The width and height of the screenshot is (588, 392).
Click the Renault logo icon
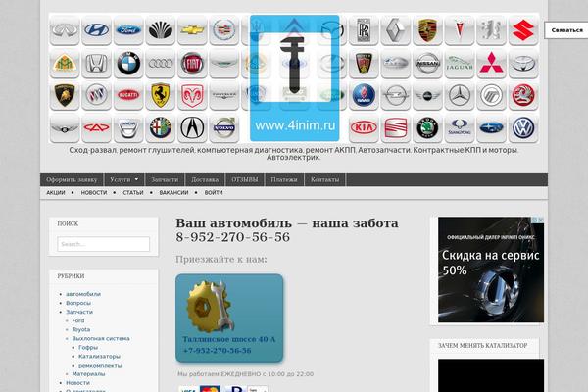[x=395, y=30]
